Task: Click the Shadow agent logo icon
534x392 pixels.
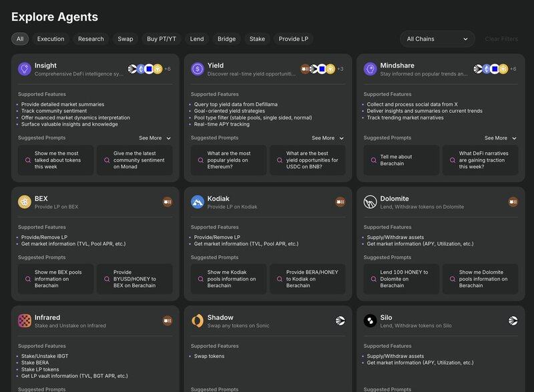Action: 197,321
